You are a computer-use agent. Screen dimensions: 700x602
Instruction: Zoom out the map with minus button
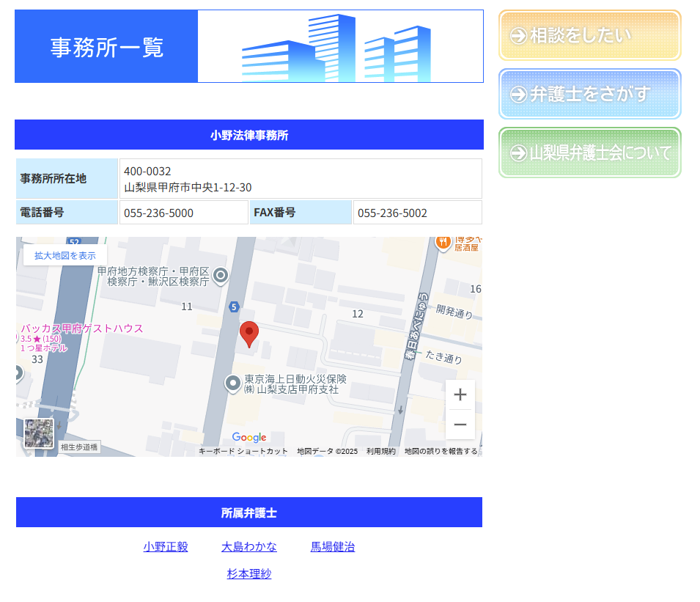460,425
